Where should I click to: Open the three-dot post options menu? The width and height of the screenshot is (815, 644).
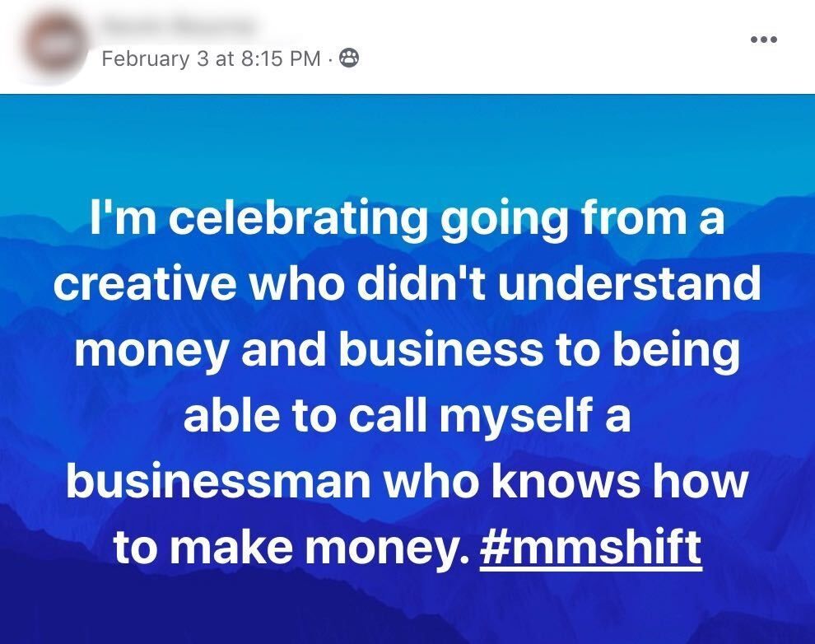[764, 40]
